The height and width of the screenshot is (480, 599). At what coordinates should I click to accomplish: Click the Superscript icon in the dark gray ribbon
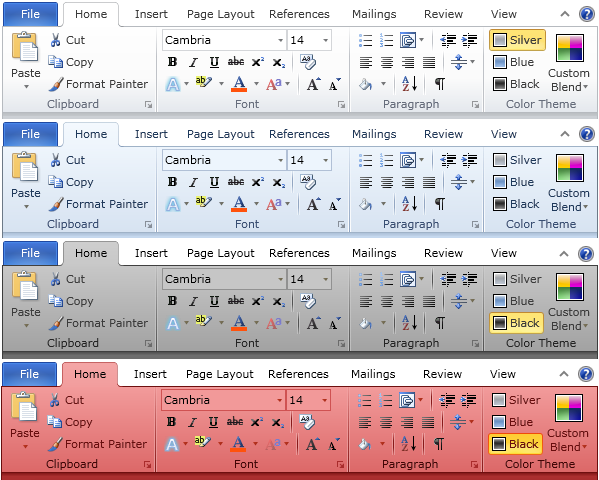coord(257,301)
